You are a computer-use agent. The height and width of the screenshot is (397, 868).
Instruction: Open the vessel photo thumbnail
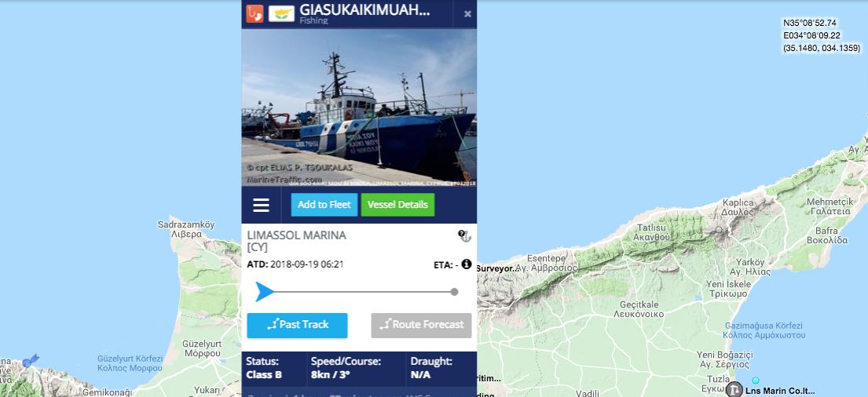(359, 107)
